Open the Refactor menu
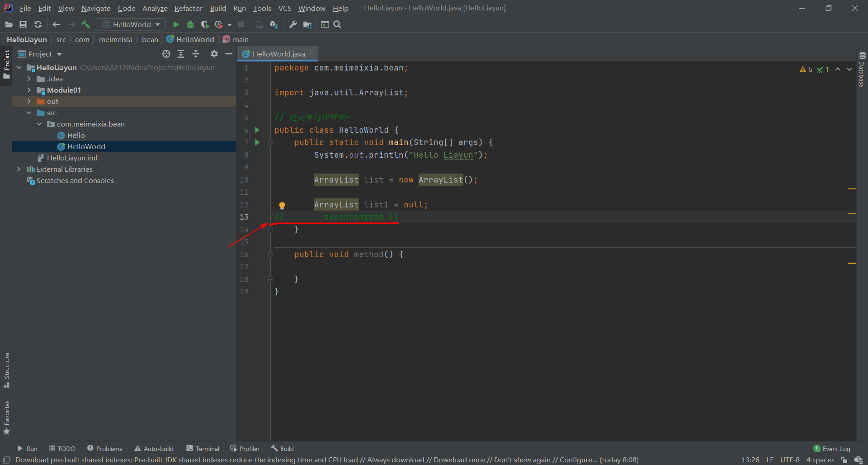 tap(189, 8)
